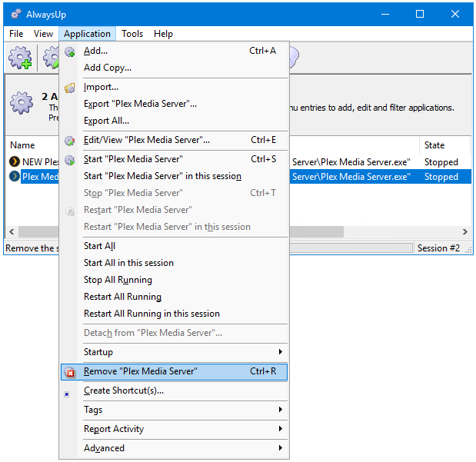Select Restart All Running entry
Image resolution: width=476 pixels, height=462 pixels.
coord(174,297)
